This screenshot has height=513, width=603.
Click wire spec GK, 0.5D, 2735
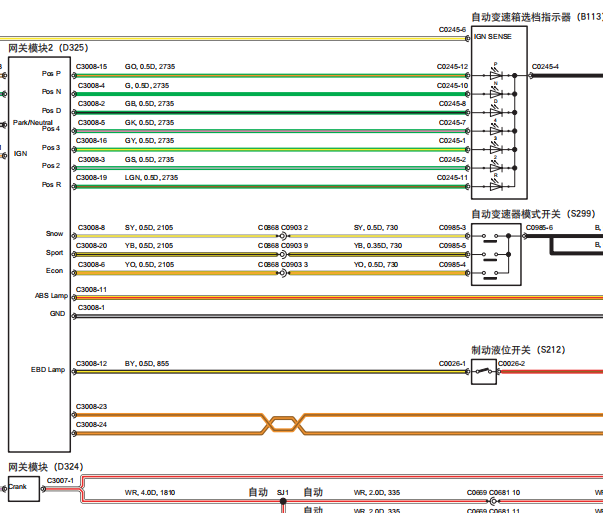click(149, 123)
